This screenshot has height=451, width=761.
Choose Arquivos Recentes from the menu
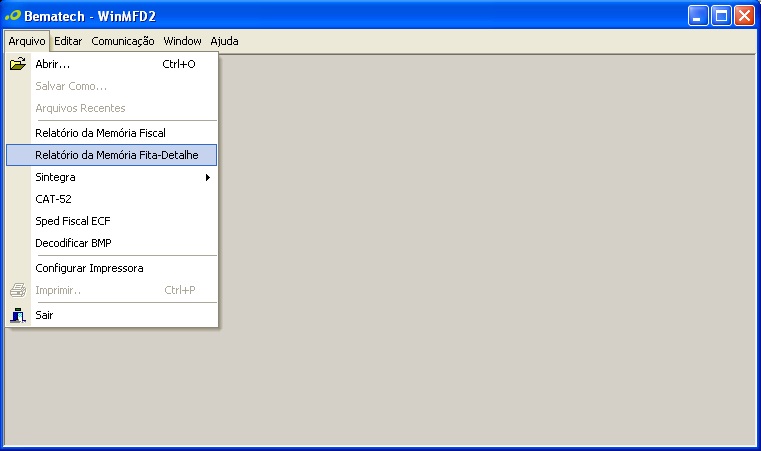click(x=80, y=108)
